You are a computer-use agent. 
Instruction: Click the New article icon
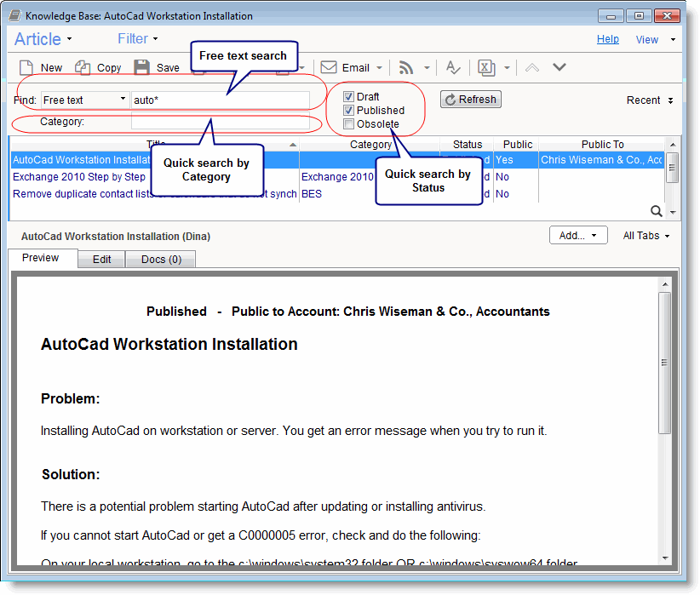26,67
